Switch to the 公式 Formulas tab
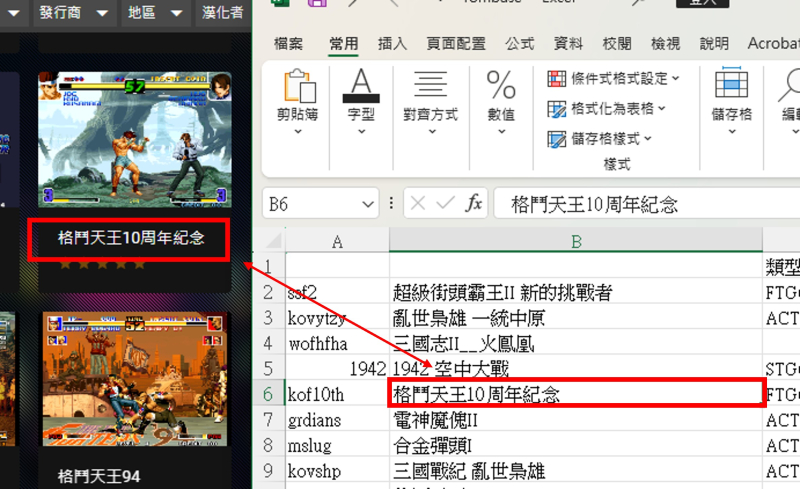Viewport: 800px width, 489px height. pyautogui.click(x=519, y=44)
